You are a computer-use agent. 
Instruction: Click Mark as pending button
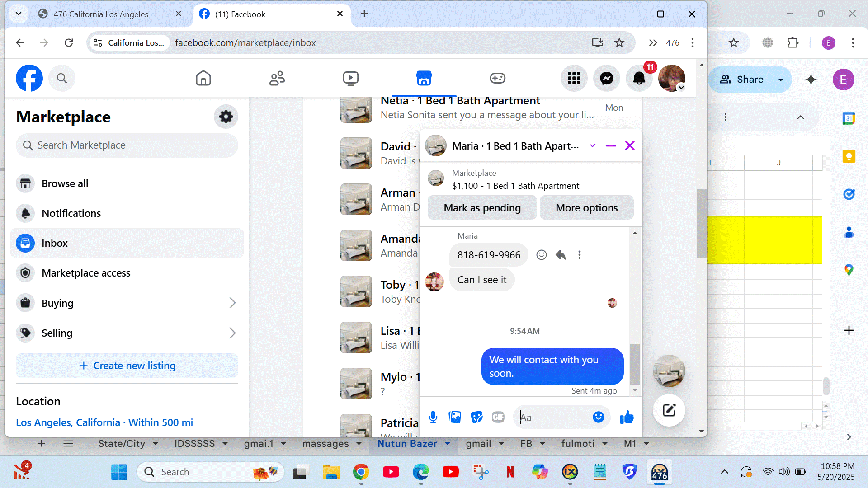[x=482, y=208]
